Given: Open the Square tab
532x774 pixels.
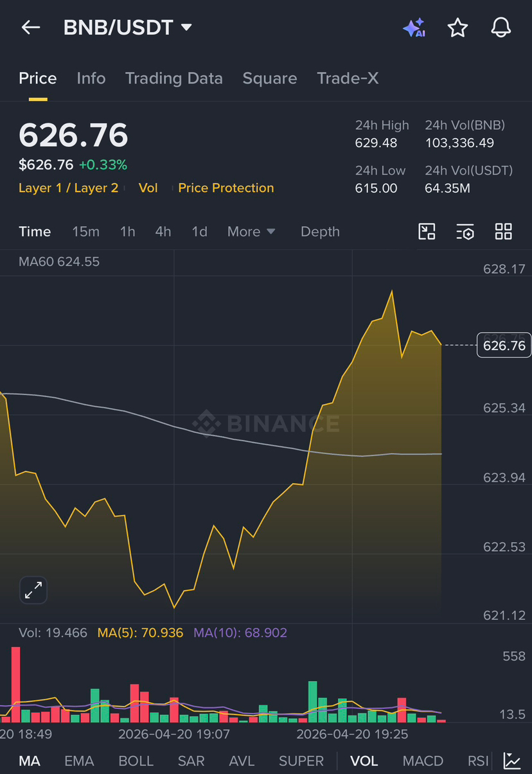Looking at the screenshot, I should pos(270,78).
